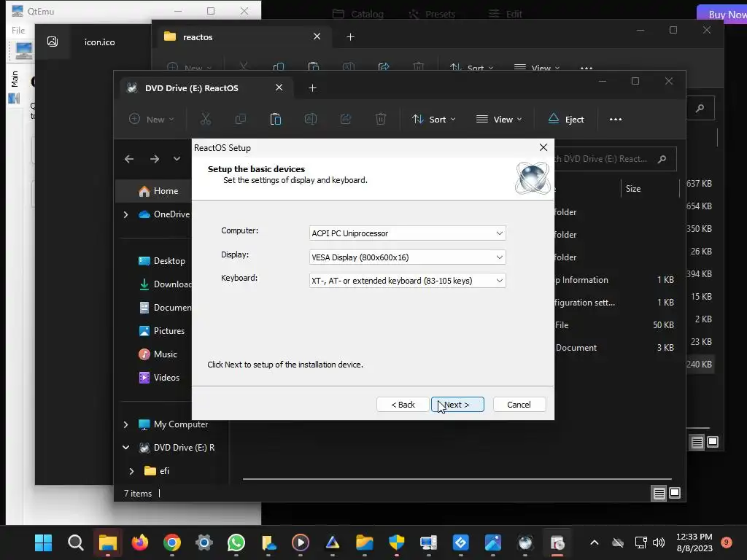Image resolution: width=747 pixels, height=560 pixels.
Task: Switch to details view in DVD Drive window
Action: pyautogui.click(x=659, y=494)
